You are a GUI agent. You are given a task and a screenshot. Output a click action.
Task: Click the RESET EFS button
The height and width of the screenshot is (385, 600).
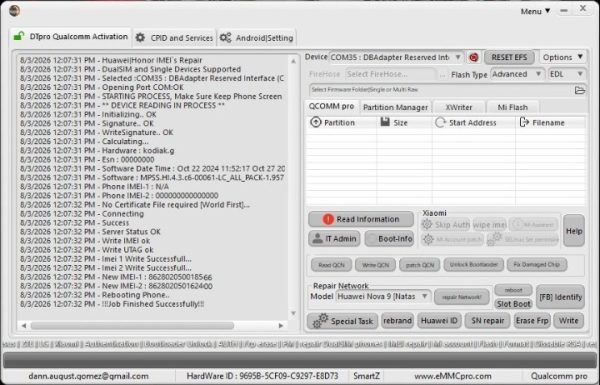[509, 57]
